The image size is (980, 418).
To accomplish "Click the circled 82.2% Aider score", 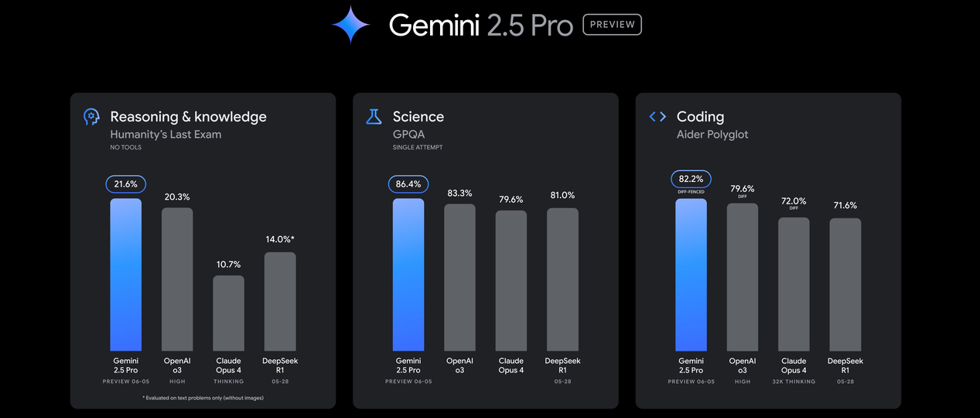I will (691, 180).
